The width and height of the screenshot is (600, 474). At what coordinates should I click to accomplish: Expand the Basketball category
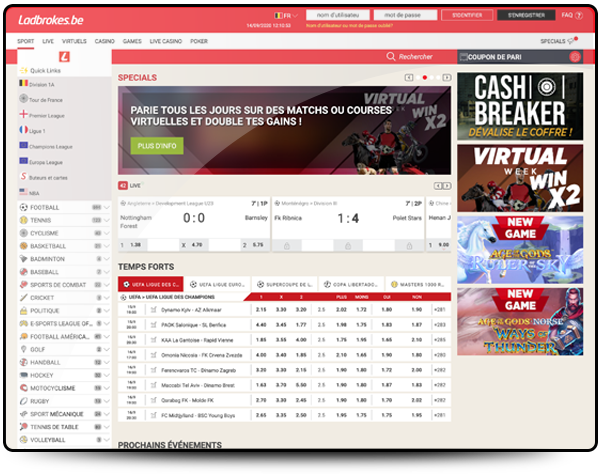(107, 246)
